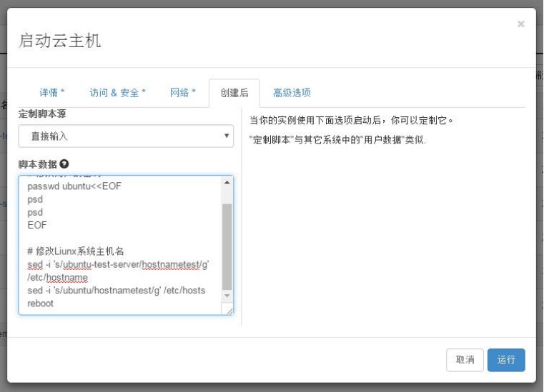Click the script line ending in /etc/hosts
This screenshot has height=392, width=544.
click(114, 291)
